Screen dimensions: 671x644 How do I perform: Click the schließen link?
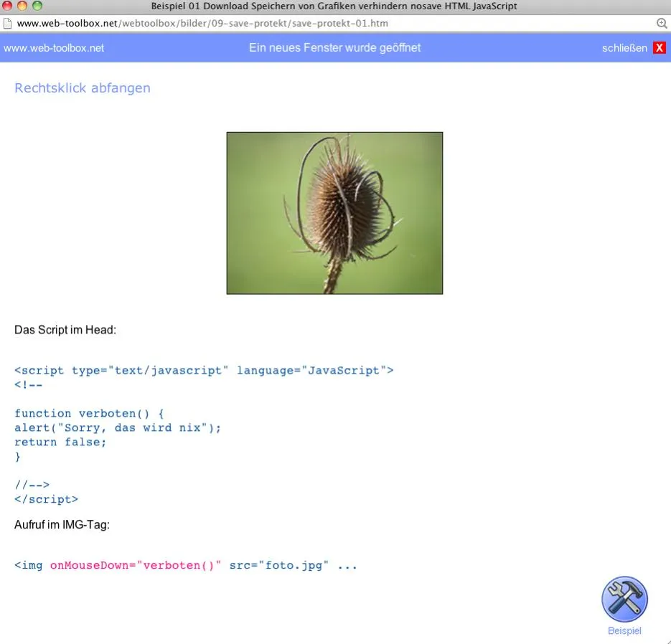coord(624,48)
